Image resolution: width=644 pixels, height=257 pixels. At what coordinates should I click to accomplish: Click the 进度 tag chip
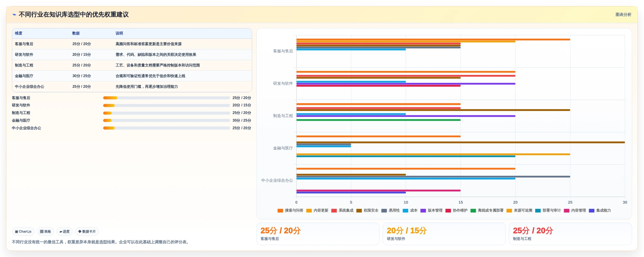point(64,232)
